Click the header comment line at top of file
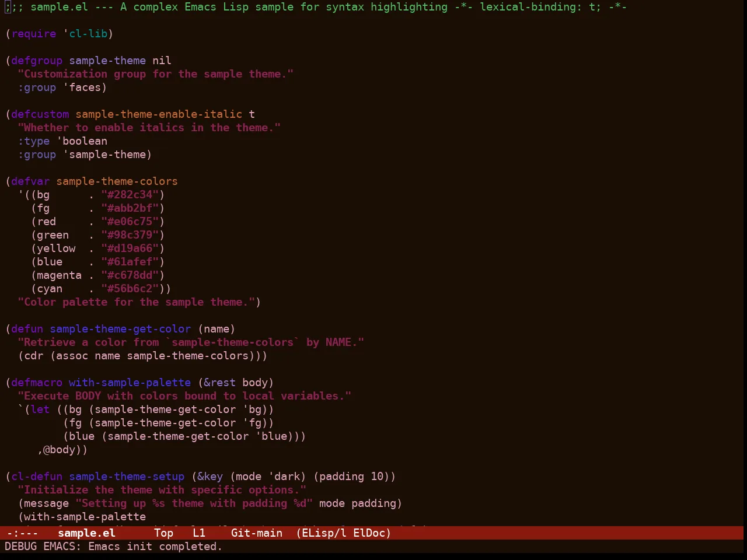 coord(316,7)
